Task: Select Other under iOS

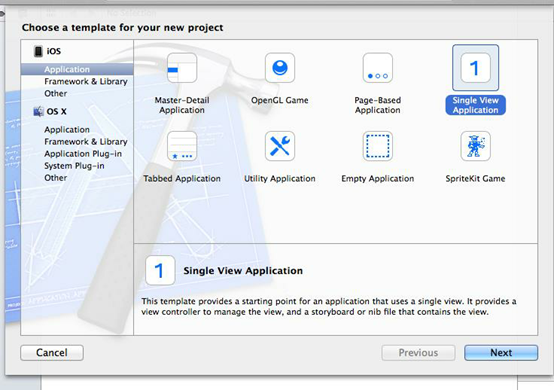Action: coord(55,93)
